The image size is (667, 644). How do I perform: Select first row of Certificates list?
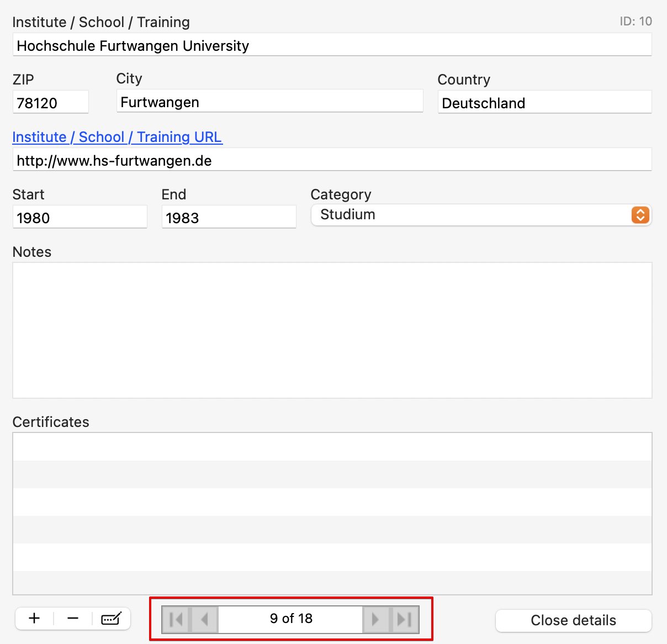click(332, 447)
